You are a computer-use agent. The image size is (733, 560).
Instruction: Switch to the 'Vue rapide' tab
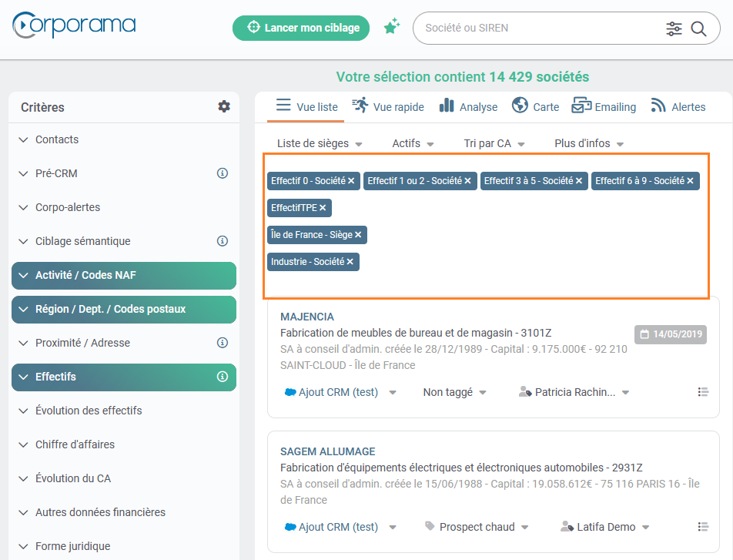pyautogui.click(x=389, y=106)
